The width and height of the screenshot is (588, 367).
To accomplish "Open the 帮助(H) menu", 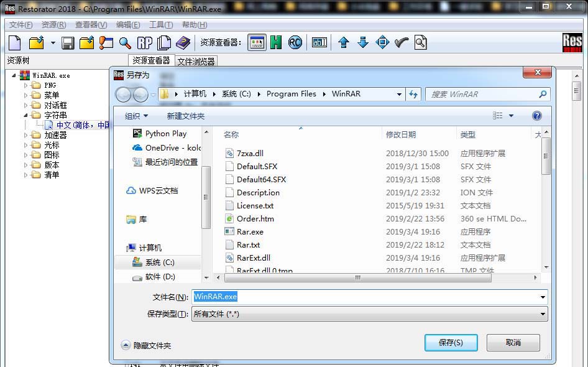I will (195, 25).
